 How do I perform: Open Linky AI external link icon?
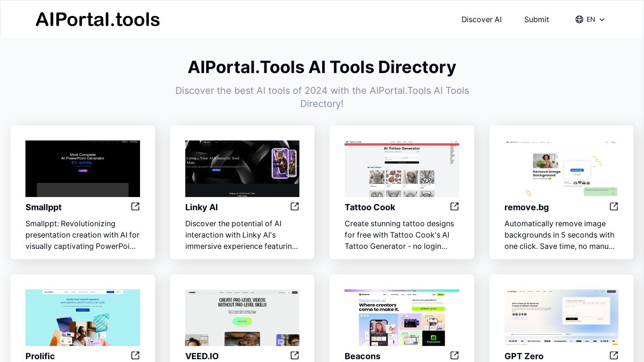coord(295,206)
